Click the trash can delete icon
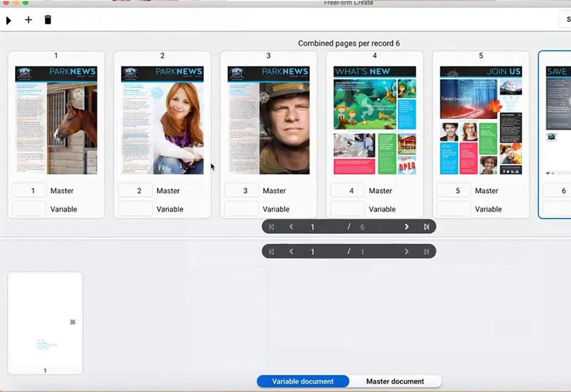This screenshot has width=571, height=392. tap(48, 20)
